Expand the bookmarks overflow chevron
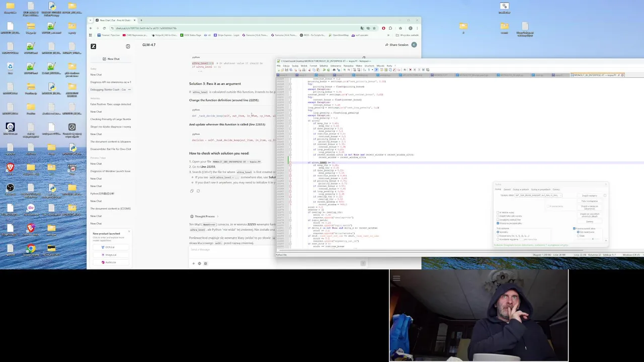 tap(388, 35)
